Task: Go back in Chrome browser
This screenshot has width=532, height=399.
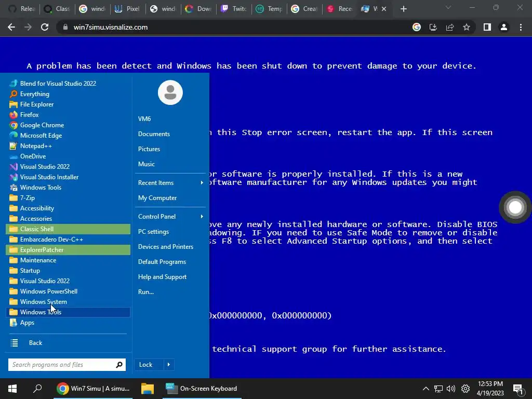Action: [x=11, y=27]
